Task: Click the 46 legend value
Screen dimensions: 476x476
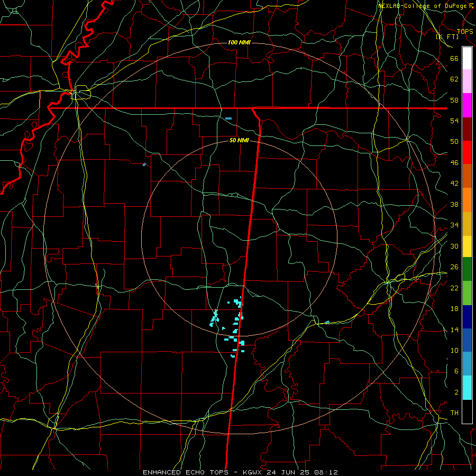Action: [x=454, y=163]
